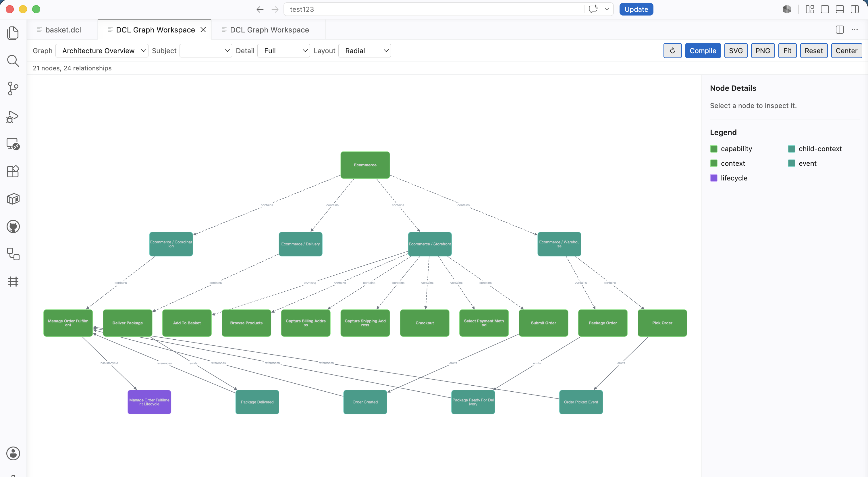Click the Update button
The width and height of the screenshot is (868, 477).
(x=636, y=9)
